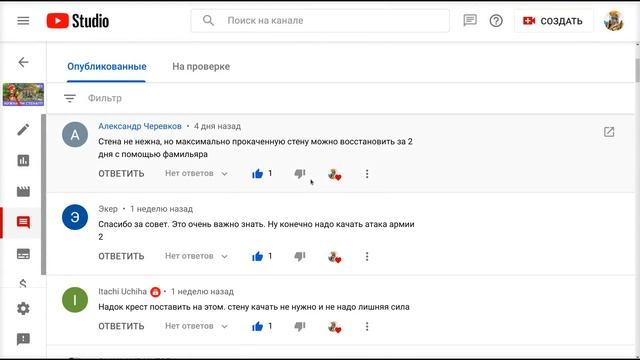Open send feedback icon in sidebar
640x360 pixels.
(23, 339)
